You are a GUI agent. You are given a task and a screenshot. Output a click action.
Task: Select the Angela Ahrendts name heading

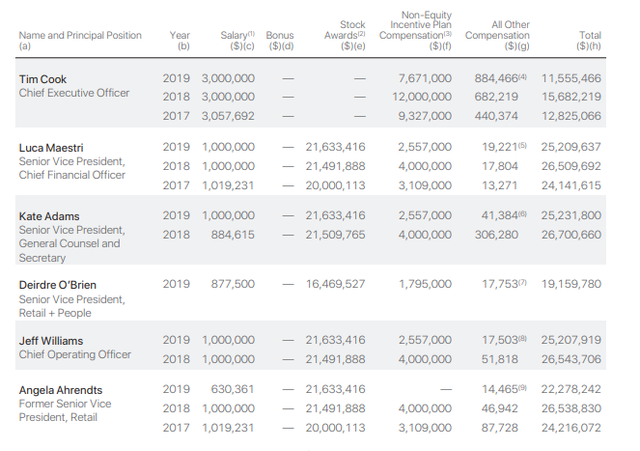coord(64,389)
